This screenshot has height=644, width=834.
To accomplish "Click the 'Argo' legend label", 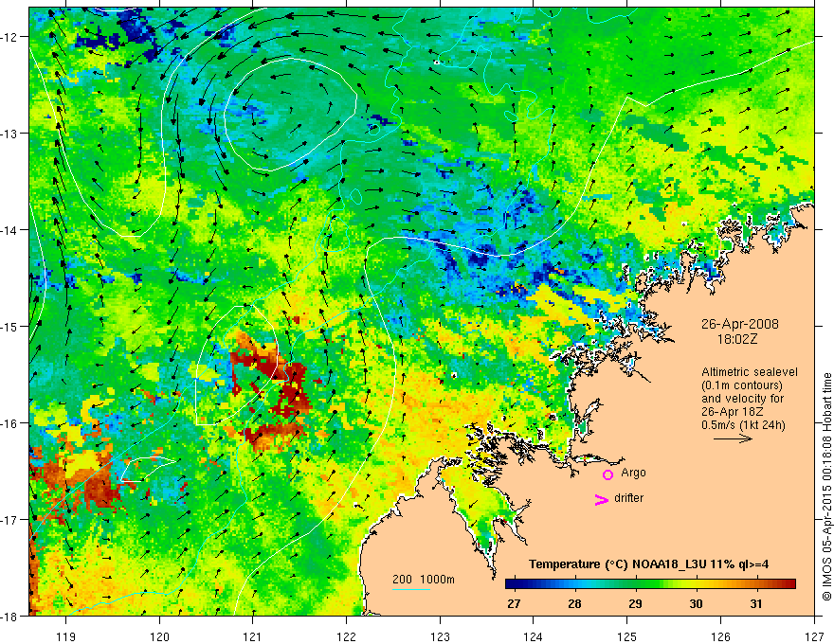I will (633, 473).
